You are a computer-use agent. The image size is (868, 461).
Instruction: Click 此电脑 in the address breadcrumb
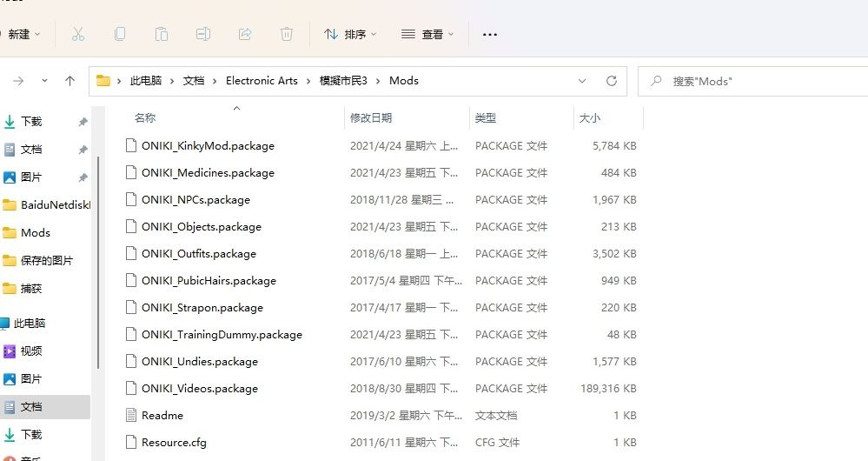(x=146, y=81)
